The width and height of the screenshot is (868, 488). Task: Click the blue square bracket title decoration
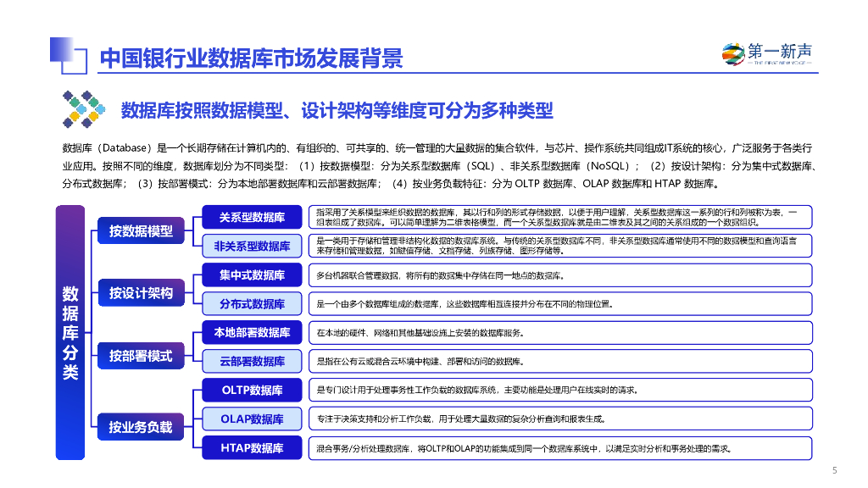(69, 55)
